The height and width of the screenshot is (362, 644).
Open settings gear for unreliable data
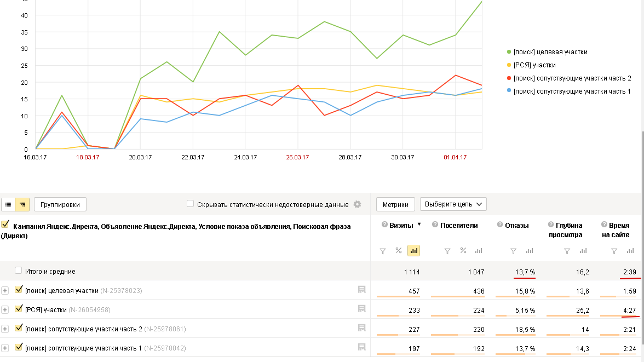358,204
